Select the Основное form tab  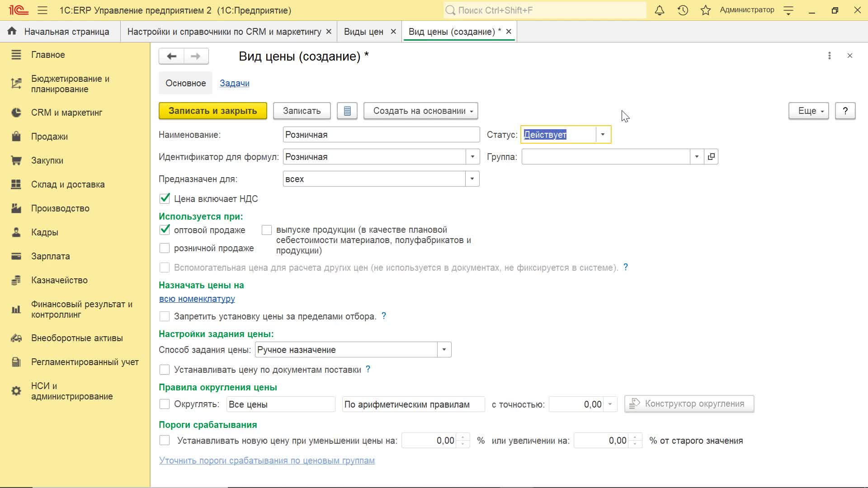tap(185, 83)
